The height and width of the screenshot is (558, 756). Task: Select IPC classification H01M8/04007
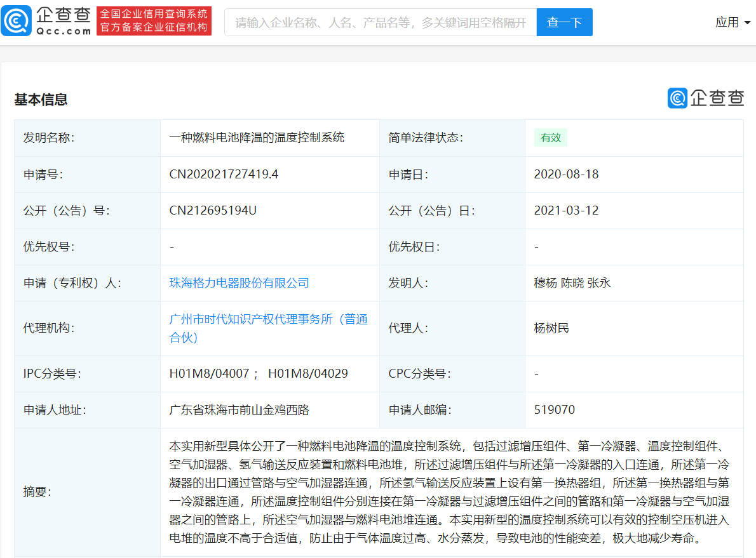coord(209,374)
